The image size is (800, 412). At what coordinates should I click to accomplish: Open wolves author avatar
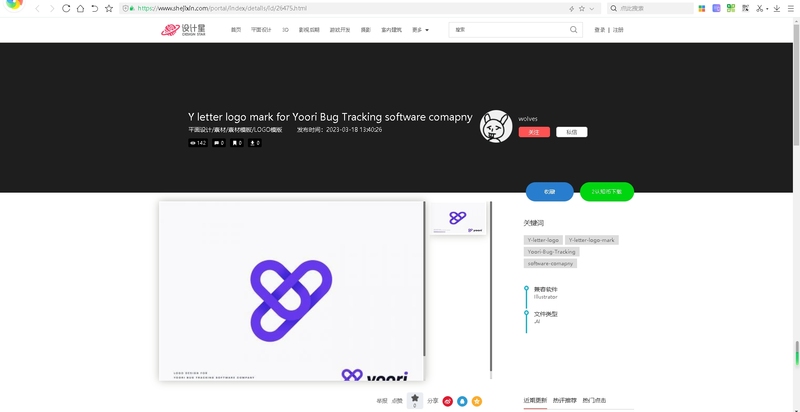(496, 126)
